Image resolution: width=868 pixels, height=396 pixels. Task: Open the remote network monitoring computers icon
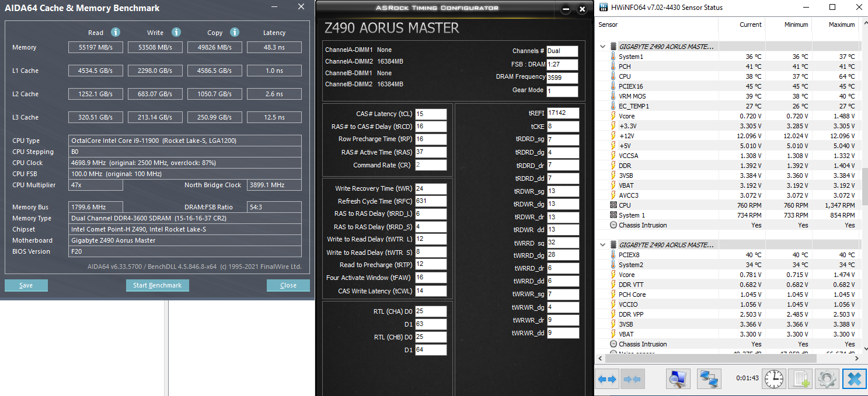709,379
